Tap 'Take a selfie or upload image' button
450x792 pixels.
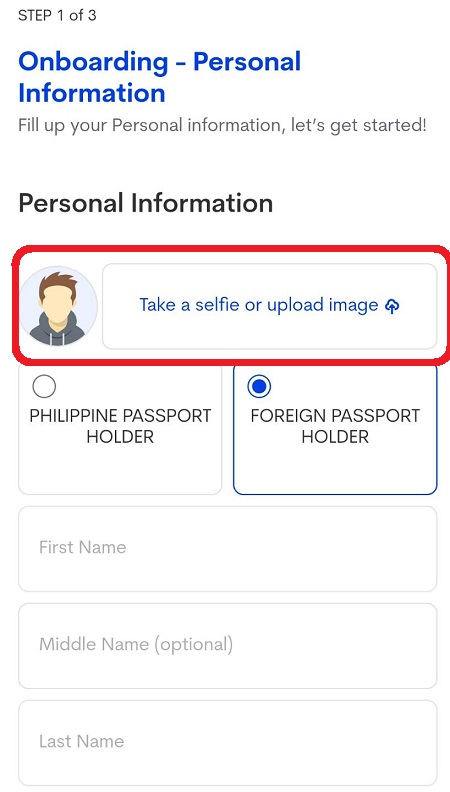coord(270,306)
